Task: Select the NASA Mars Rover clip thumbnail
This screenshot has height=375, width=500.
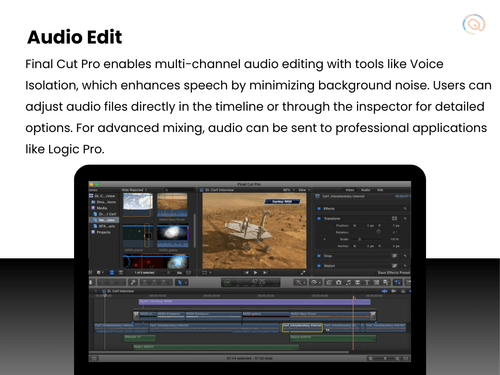Action: click(172, 205)
